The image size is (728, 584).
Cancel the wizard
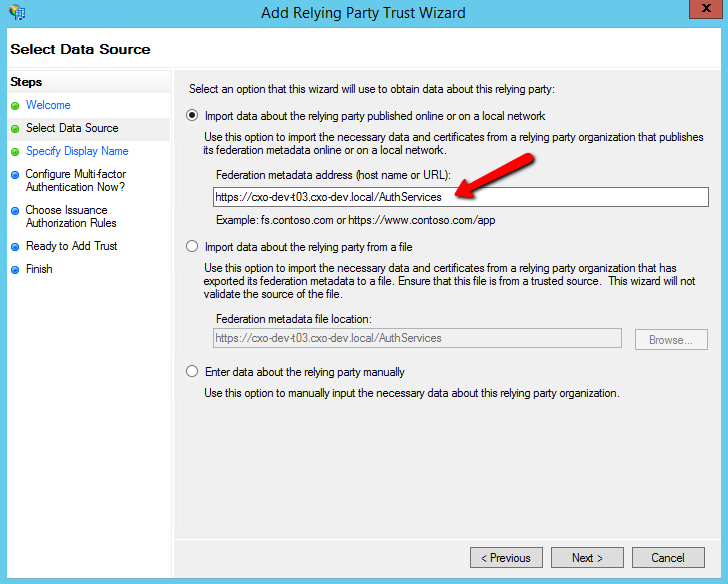click(x=668, y=557)
